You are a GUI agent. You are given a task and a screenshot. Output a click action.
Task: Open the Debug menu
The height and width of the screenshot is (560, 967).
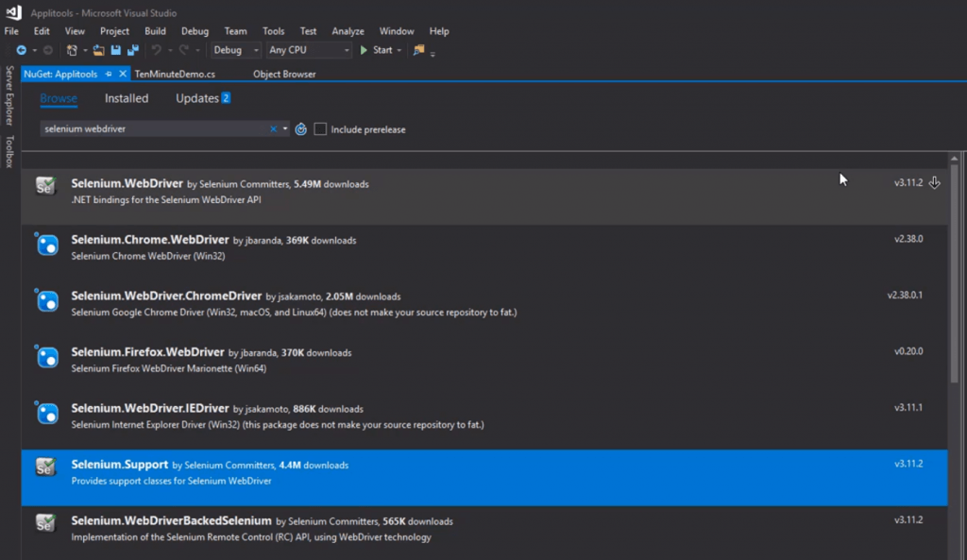[195, 31]
